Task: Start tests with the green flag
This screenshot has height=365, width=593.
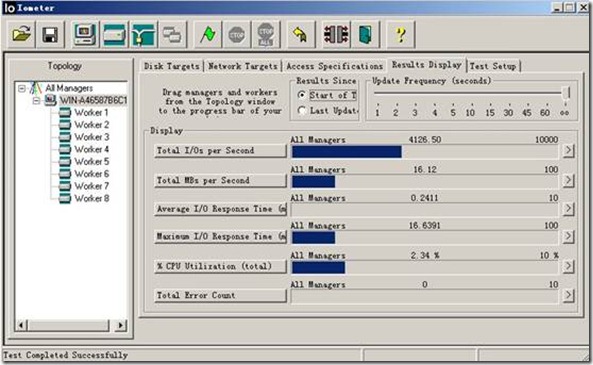Action: tap(208, 35)
